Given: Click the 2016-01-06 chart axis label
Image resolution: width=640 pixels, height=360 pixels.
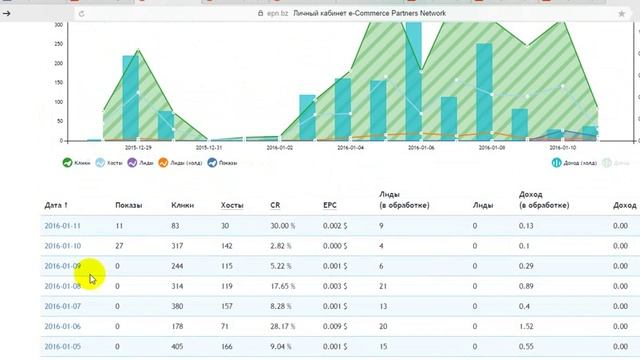Looking at the screenshot, I should click(421, 148).
